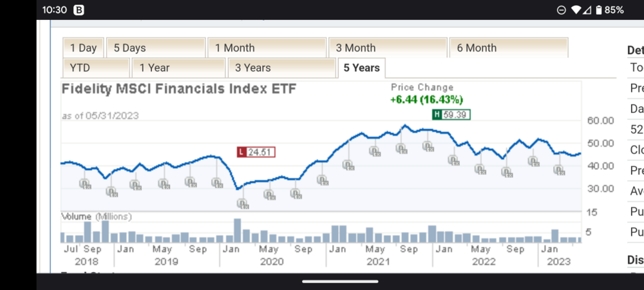Select the 1 Day chart tab
The height and width of the screenshot is (290, 644).
[83, 48]
